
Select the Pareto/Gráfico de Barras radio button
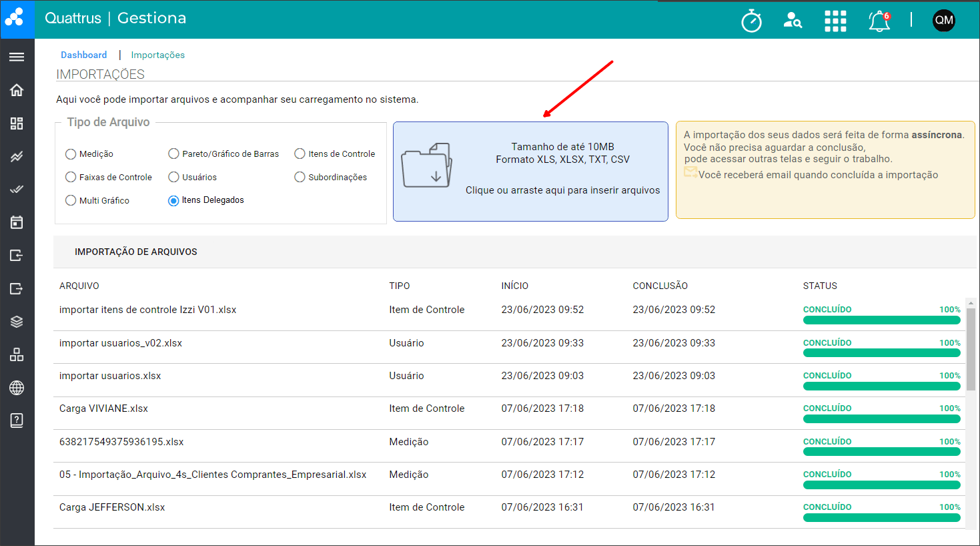pyautogui.click(x=173, y=154)
